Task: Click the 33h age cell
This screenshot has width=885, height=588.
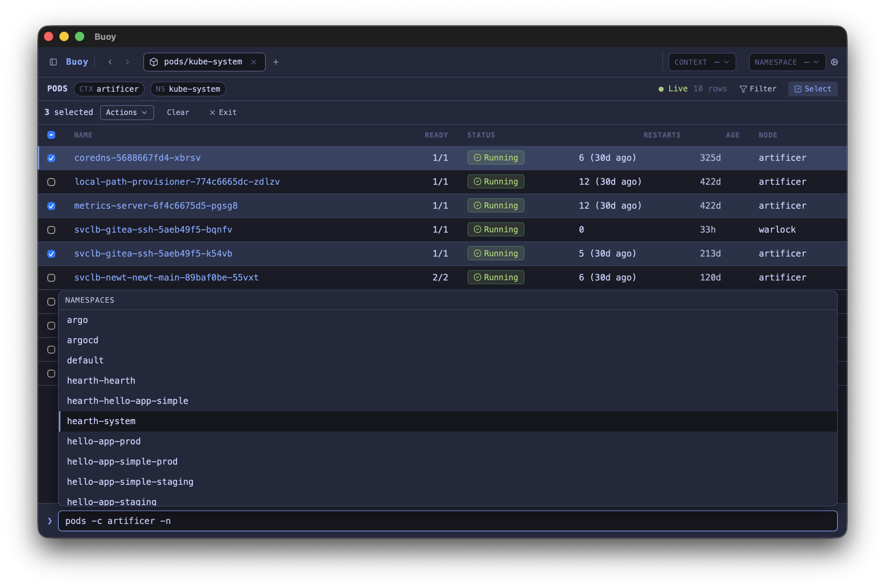Action: tap(708, 230)
